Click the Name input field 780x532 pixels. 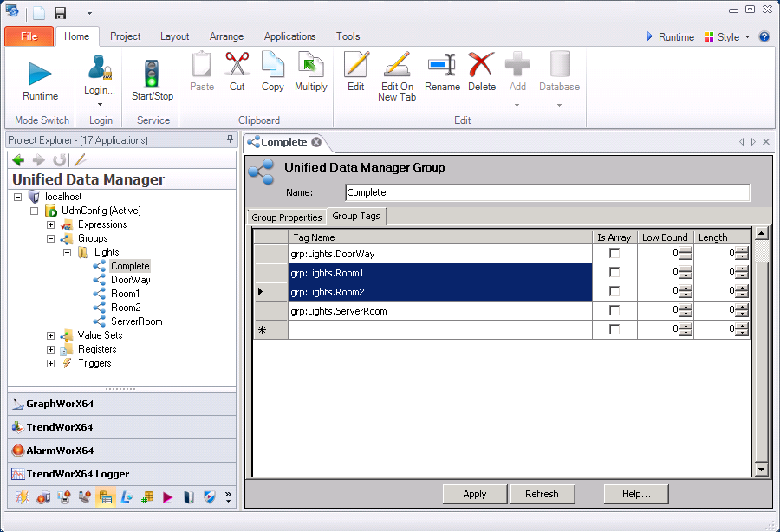point(547,192)
